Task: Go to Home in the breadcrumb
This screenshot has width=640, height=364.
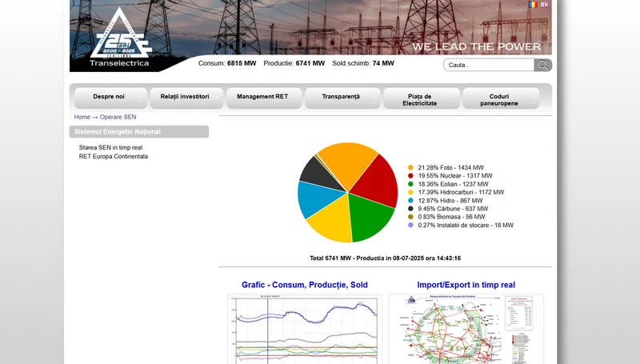Action: 82,117
